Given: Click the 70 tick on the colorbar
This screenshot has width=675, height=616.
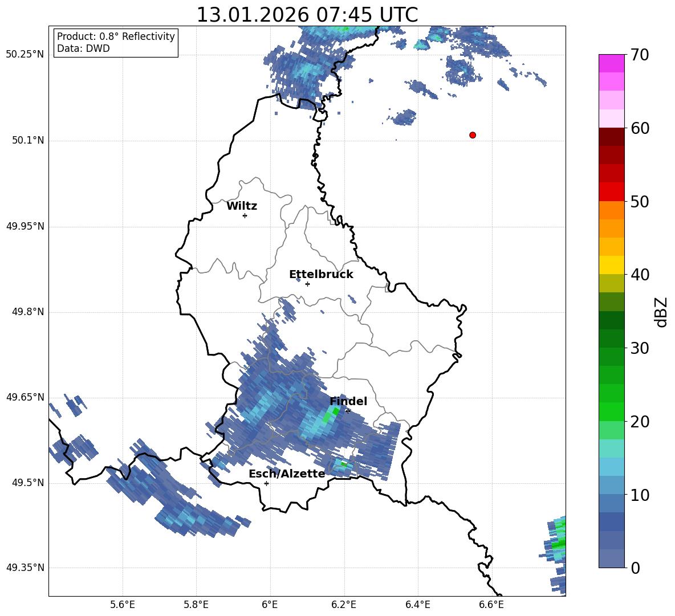Looking at the screenshot, I should point(640,55).
